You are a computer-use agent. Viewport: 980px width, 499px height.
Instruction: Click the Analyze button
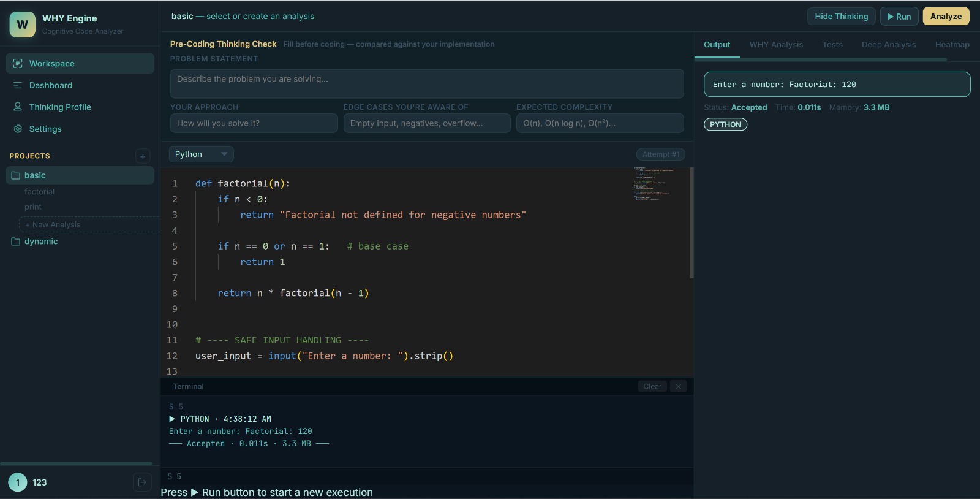(946, 17)
